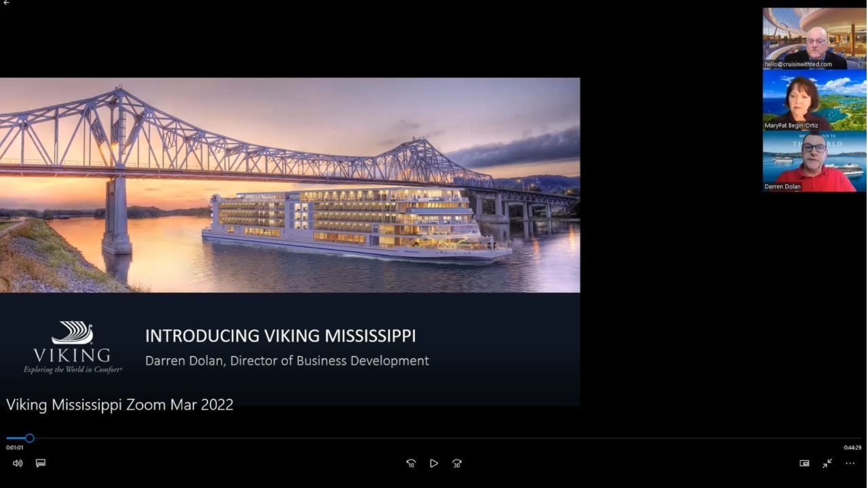This screenshot has height=488, width=868.
Task: Click 'Darren Dolan, Director of Business Development' subtitle
Action: [x=287, y=361]
